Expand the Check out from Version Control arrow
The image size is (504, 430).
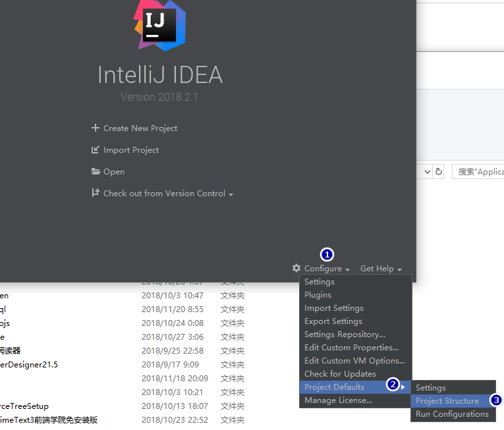231,194
